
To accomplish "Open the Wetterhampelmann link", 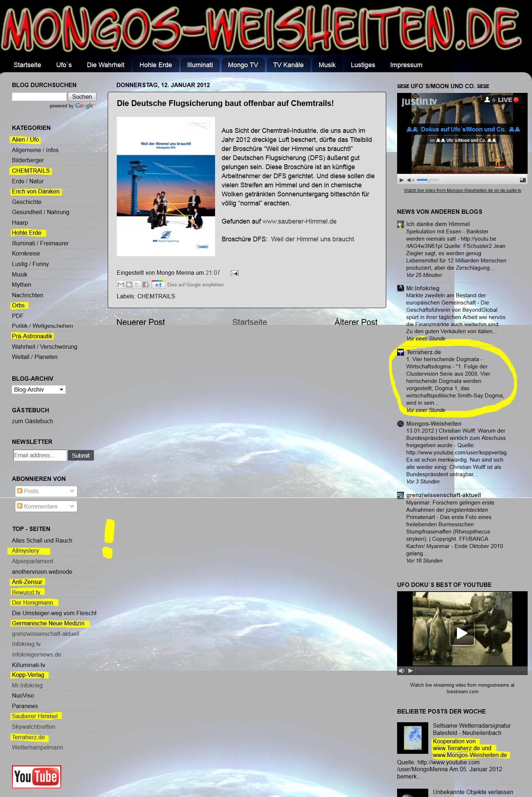I will [x=37, y=747].
